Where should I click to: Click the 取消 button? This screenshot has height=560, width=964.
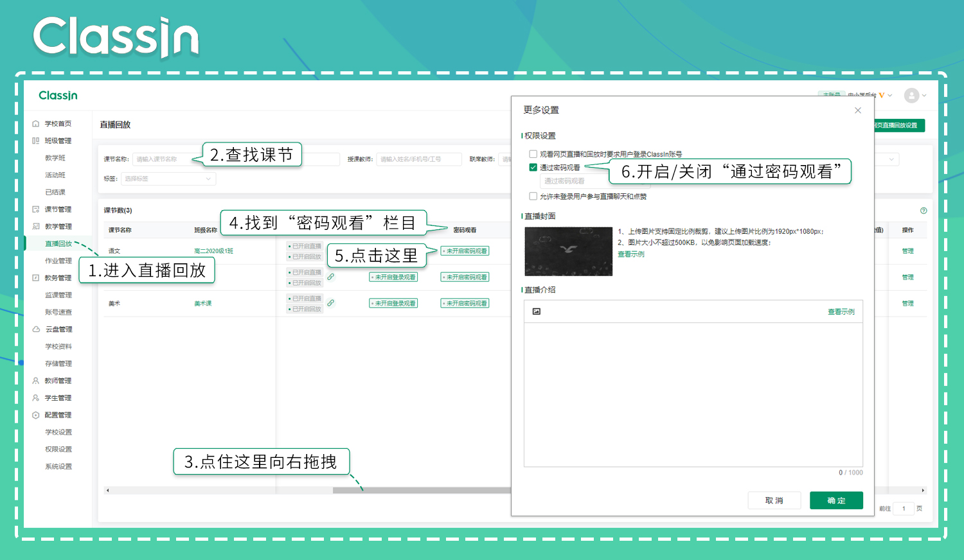click(774, 500)
